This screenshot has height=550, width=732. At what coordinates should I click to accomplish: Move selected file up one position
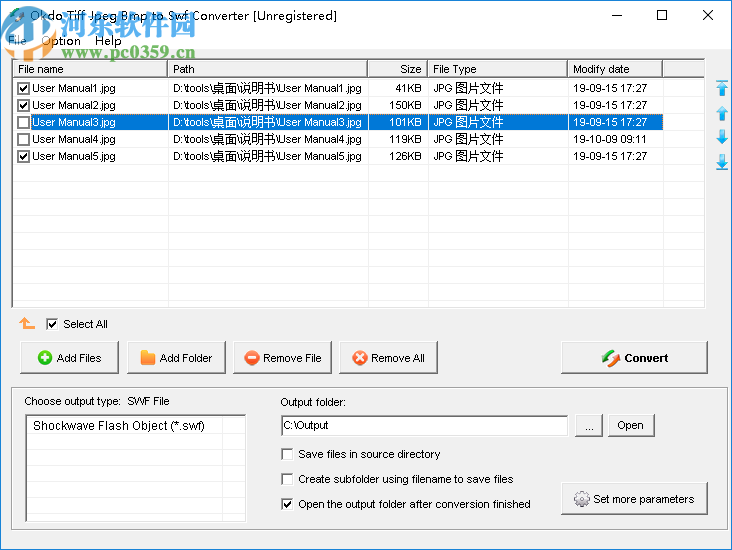[x=722, y=113]
